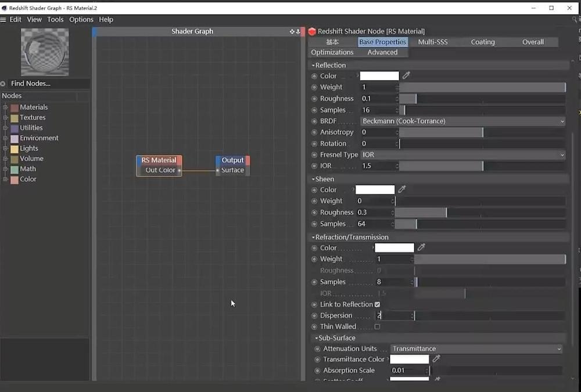Click the Dispersion value field

[393, 316]
